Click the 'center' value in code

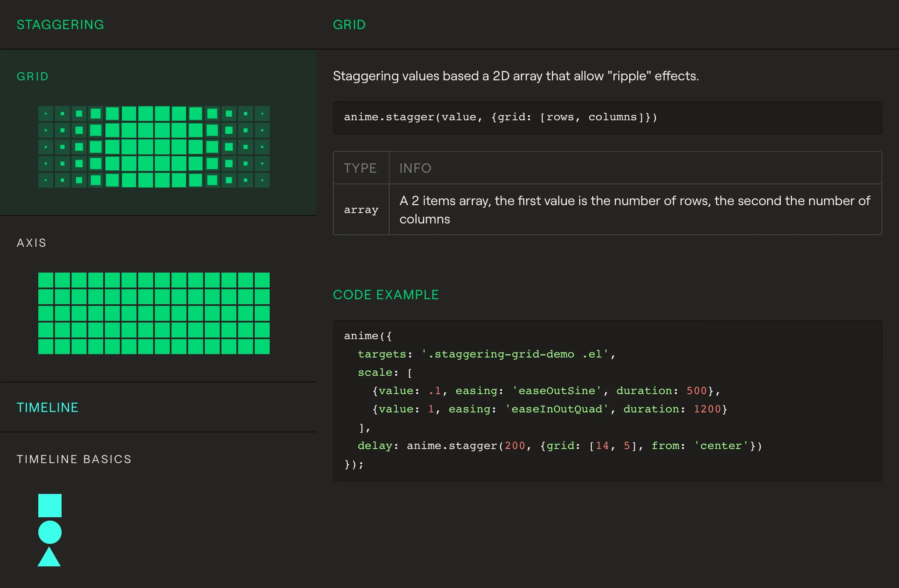click(x=721, y=446)
